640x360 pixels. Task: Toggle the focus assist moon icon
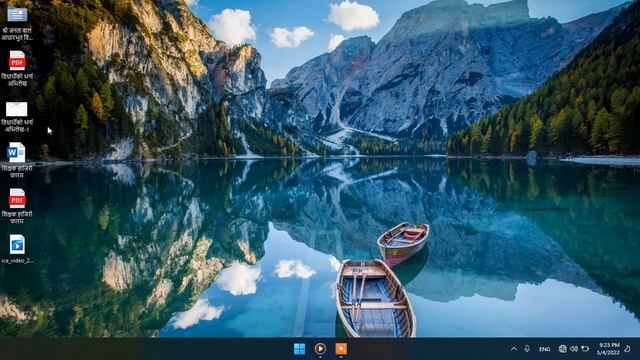coord(628,349)
